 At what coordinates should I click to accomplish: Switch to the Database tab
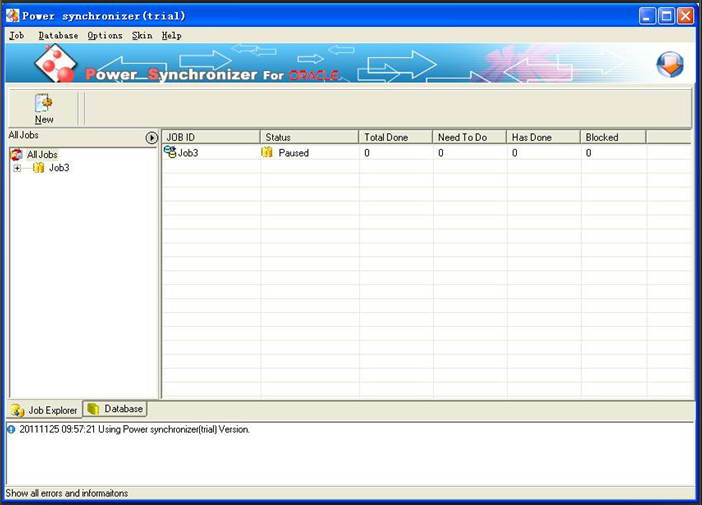(x=116, y=409)
